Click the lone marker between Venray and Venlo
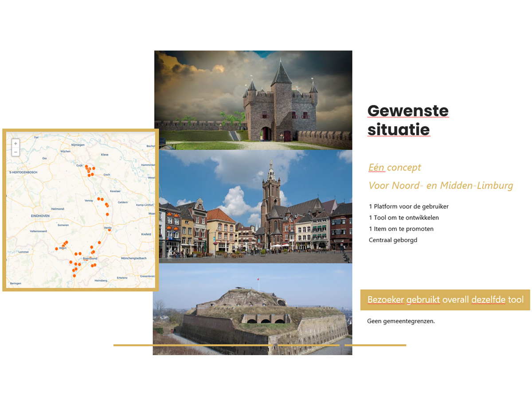This screenshot has width=532, height=399. (107, 215)
